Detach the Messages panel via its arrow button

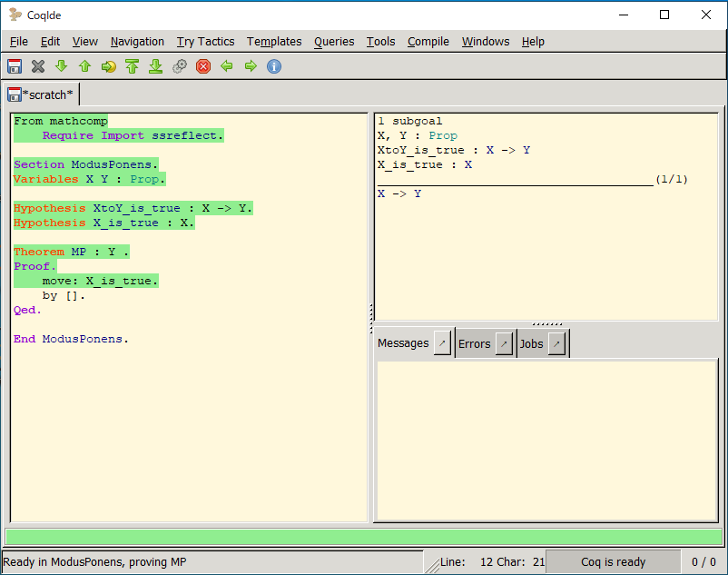(442, 342)
